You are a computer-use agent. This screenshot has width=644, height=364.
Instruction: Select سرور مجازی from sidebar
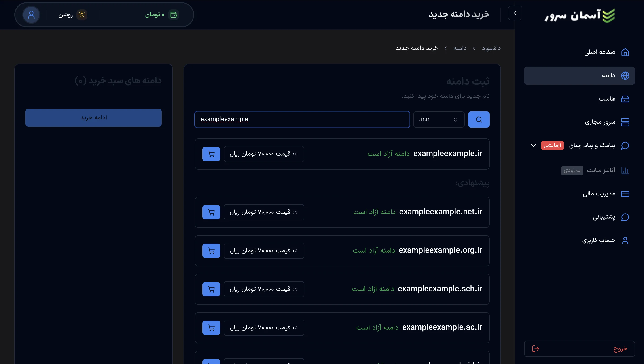click(600, 122)
